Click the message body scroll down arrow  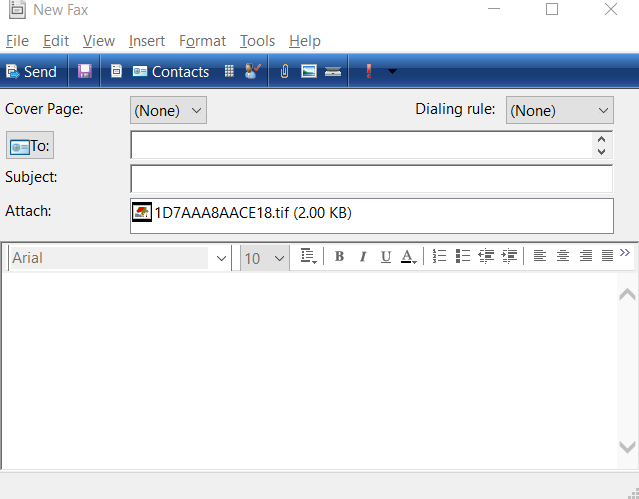coord(627,446)
